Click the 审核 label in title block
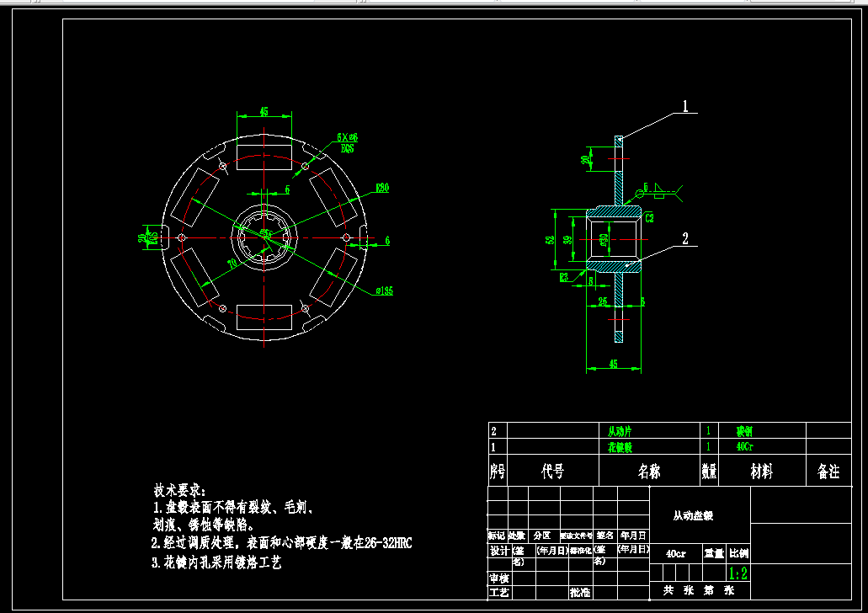Screen dimensions: 868x613 [x=498, y=578]
